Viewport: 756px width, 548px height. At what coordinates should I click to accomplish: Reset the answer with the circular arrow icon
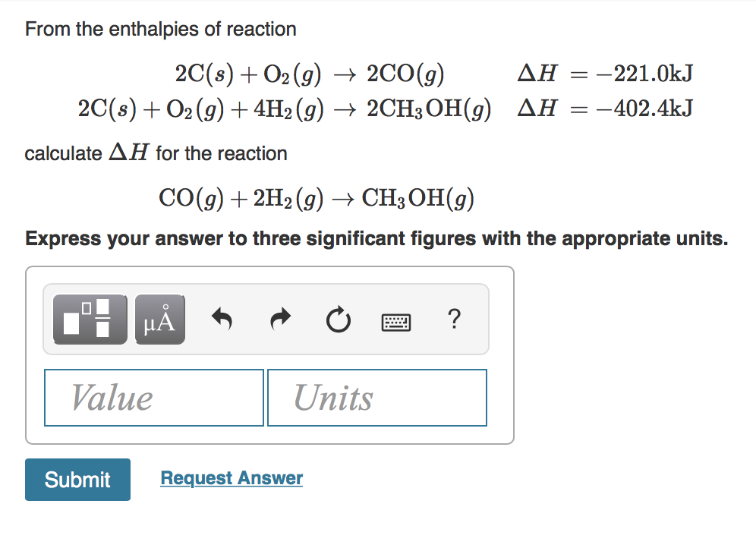coord(338,319)
